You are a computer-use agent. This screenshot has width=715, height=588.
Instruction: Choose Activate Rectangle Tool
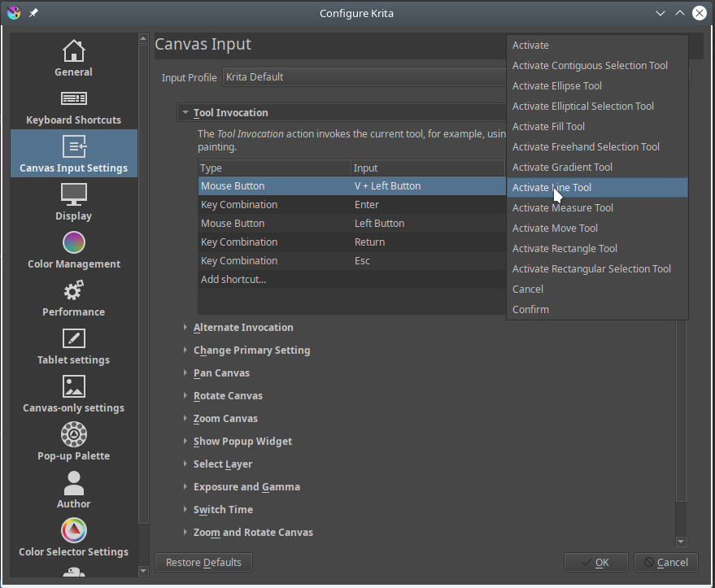click(597, 248)
